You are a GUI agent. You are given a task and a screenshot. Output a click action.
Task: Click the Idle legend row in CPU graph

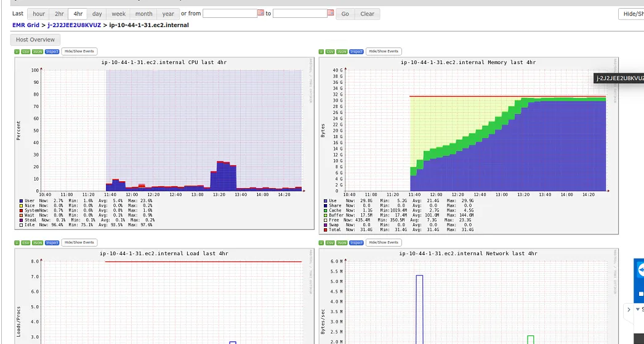tap(86, 225)
